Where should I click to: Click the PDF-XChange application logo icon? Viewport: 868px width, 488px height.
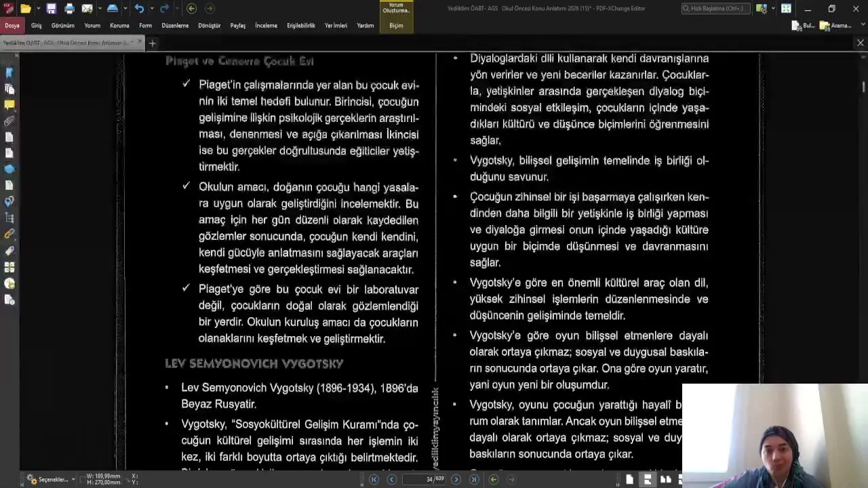[x=8, y=9]
